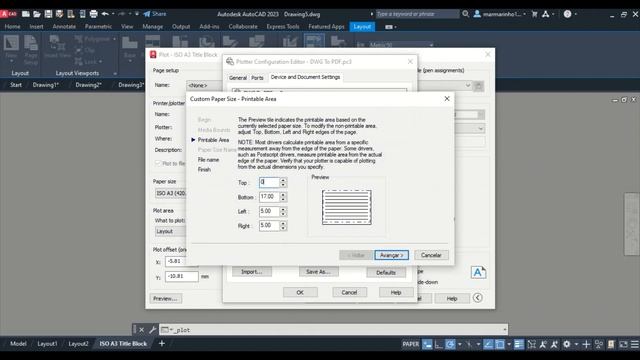Switch to General tab in Plotter Editor

tap(238, 78)
